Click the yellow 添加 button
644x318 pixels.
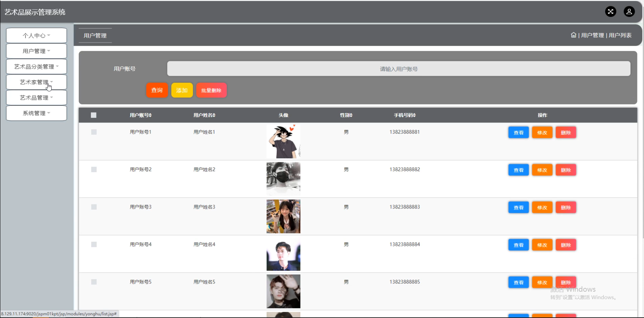coord(182,90)
